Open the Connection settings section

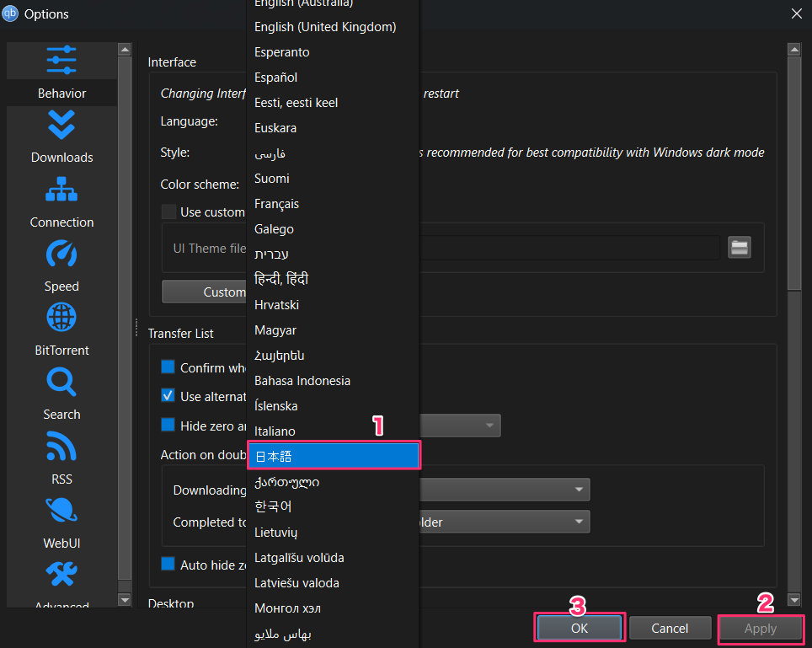click(x=61, y=202)
